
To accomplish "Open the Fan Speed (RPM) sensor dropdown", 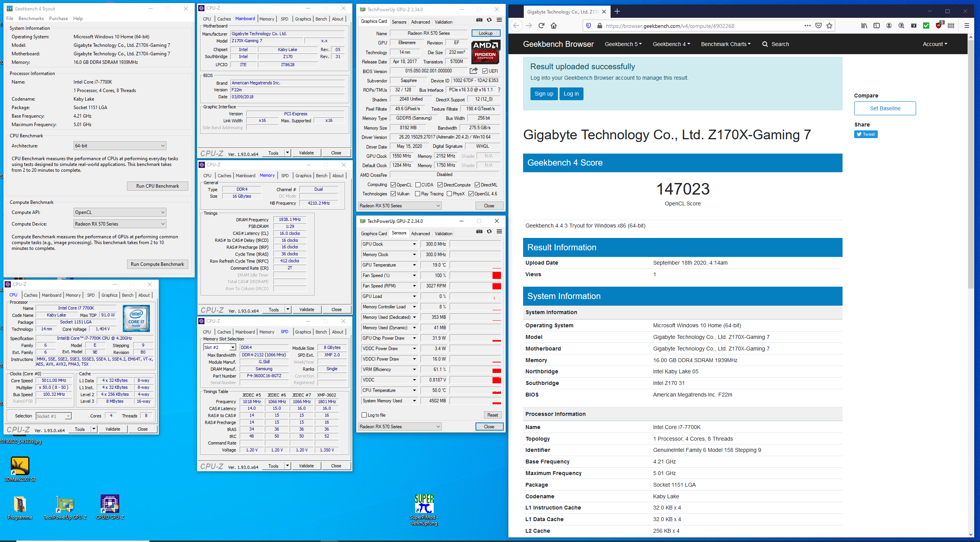I will (414, 286).
